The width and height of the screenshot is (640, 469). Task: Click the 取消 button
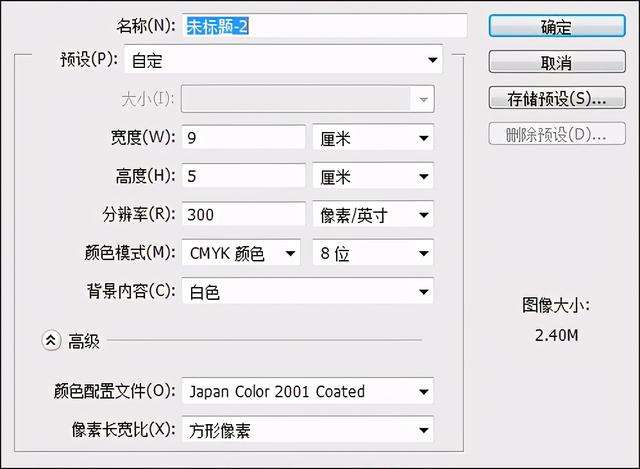tap(557, 62)
